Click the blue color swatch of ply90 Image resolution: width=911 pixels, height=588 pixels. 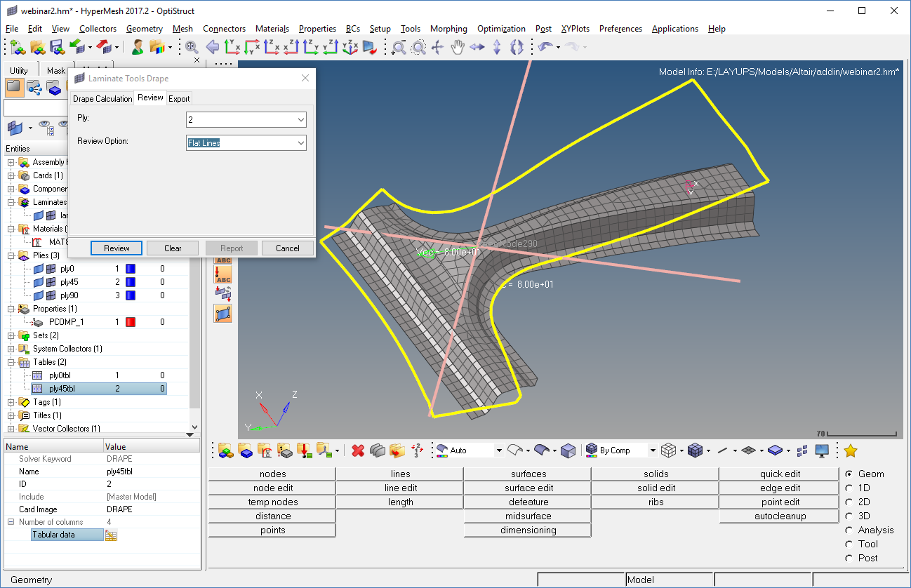pos(130,295)
